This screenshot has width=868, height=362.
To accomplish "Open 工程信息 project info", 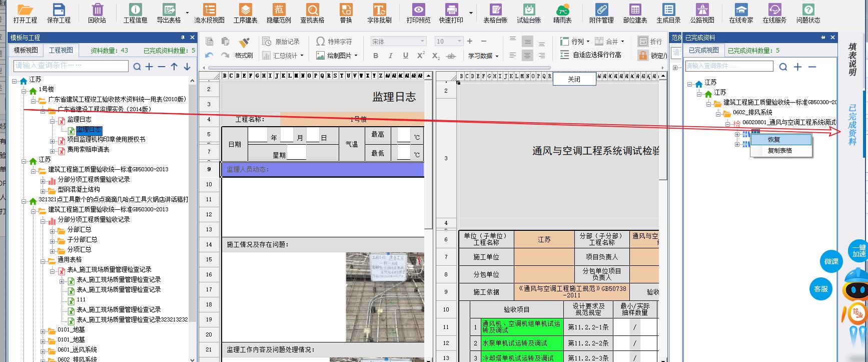I will (x=135, y=14).
